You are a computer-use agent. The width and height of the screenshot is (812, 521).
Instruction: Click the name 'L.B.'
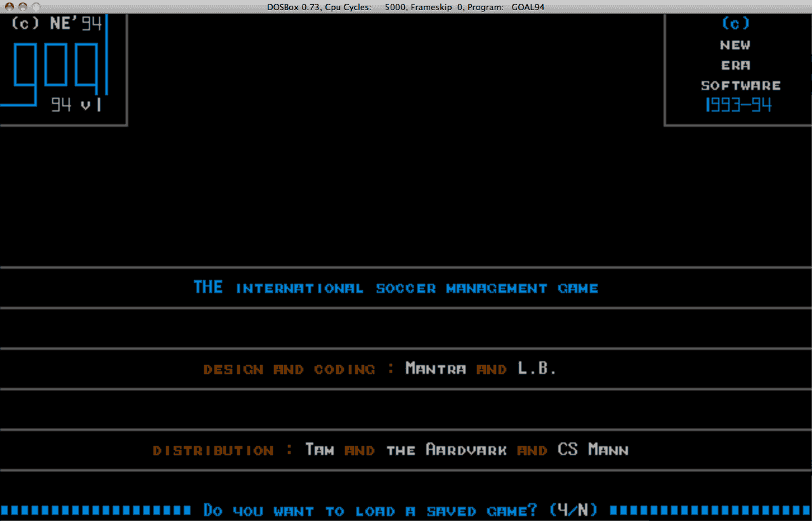537,368
